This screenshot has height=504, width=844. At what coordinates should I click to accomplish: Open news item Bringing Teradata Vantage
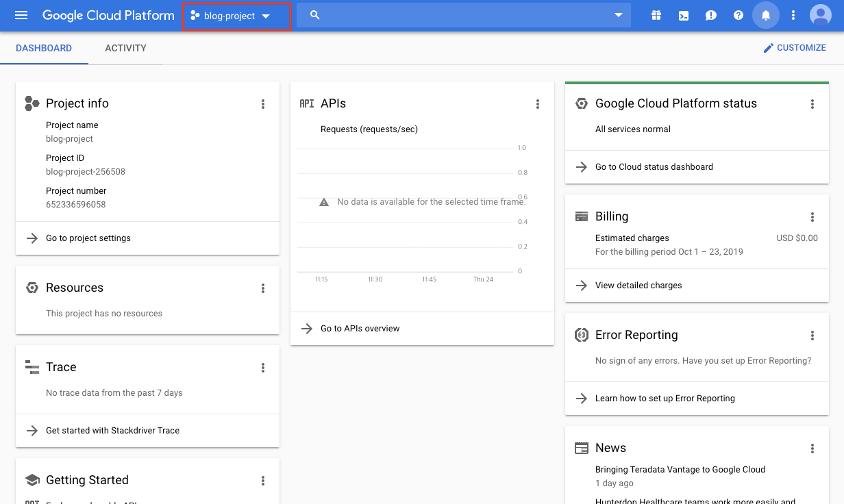pyautogui.click(x=680, y=470)
